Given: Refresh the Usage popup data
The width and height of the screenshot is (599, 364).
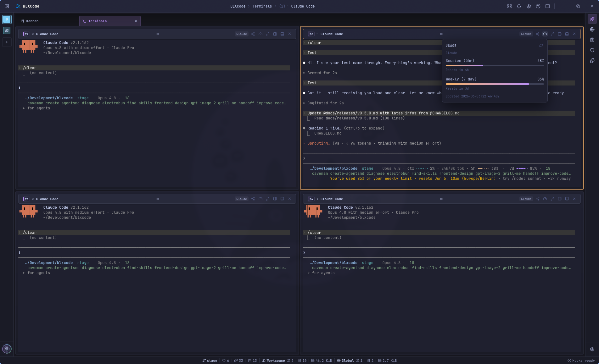Looking at the screenshot, I should pos(541,46).
